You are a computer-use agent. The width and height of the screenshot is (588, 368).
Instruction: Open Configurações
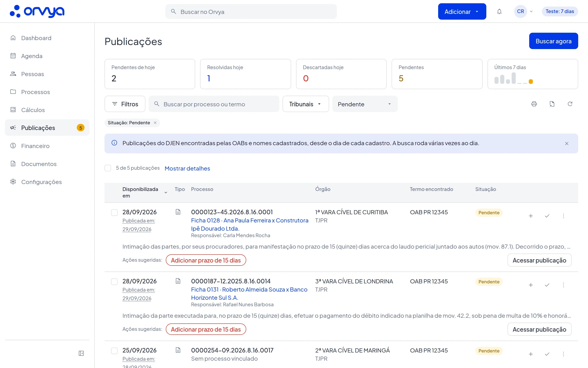[x=47, y=182]
